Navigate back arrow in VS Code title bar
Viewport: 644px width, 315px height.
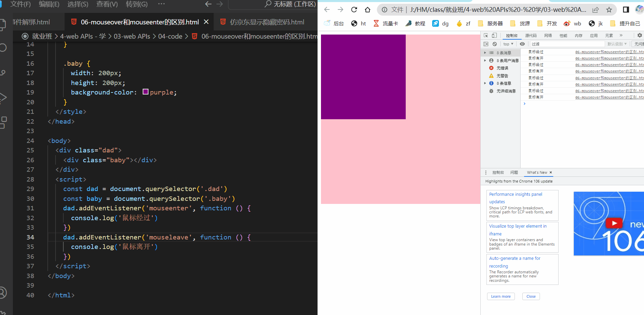(x=208, y=4)
